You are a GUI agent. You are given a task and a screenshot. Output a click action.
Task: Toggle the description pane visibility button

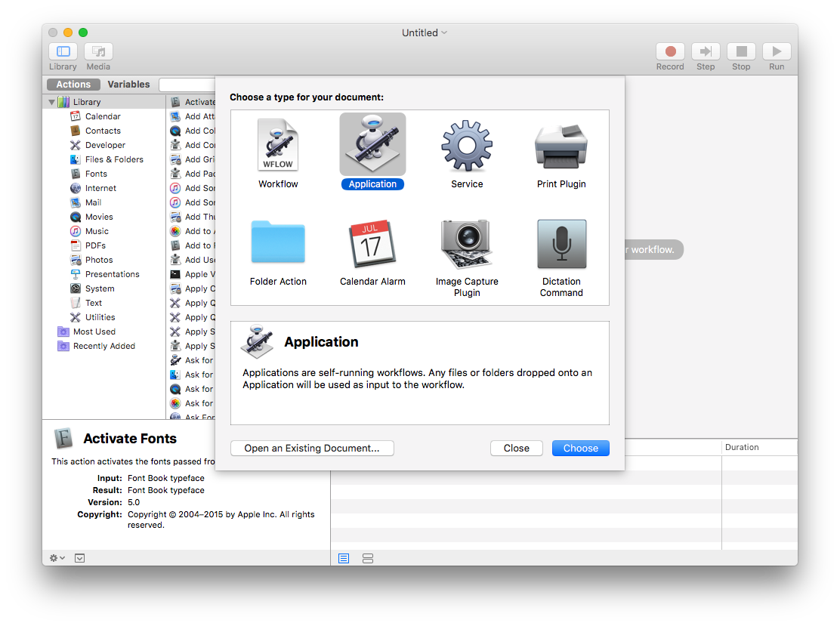80,558
